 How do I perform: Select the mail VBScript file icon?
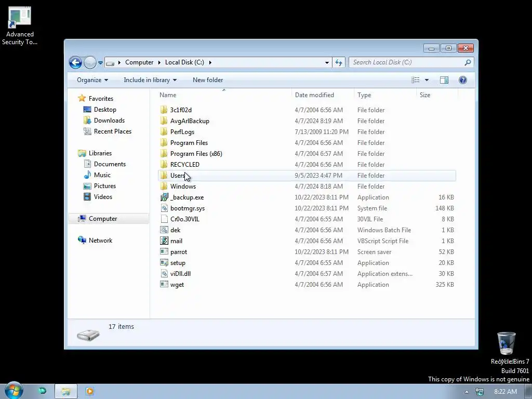tap(164, 241)
